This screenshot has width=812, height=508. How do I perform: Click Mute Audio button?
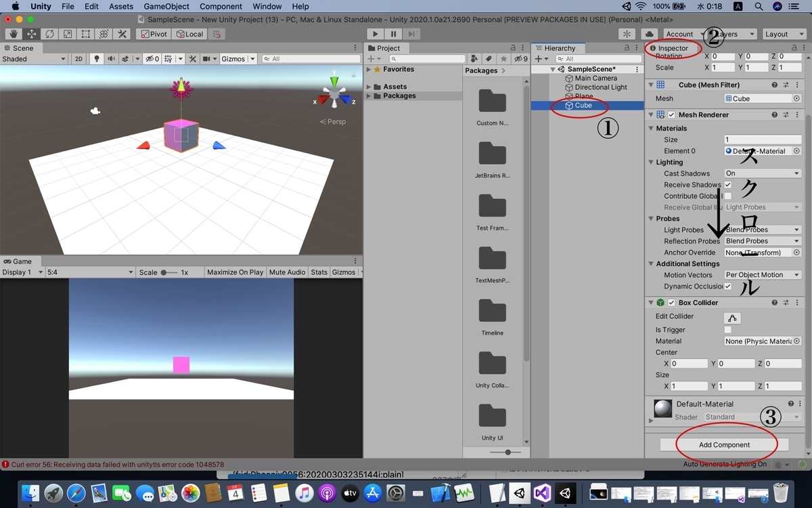(287, 272)
